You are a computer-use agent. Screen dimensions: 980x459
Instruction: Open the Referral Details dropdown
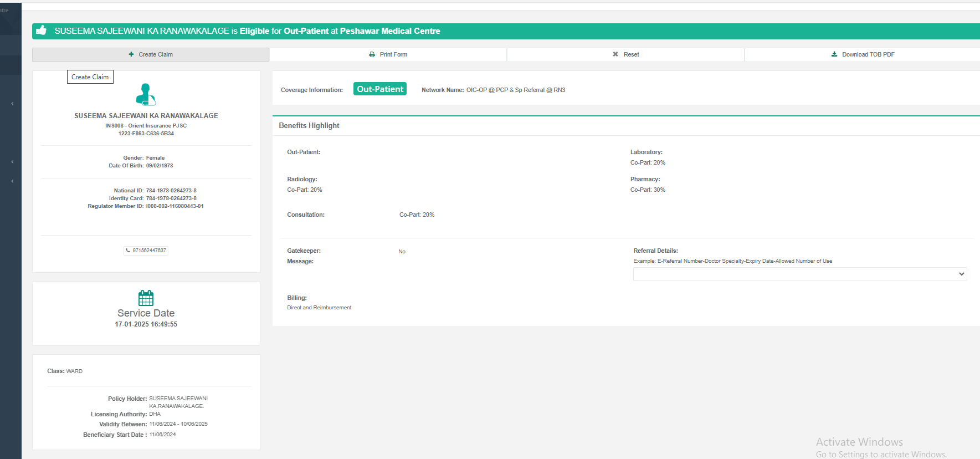[799, 274]
